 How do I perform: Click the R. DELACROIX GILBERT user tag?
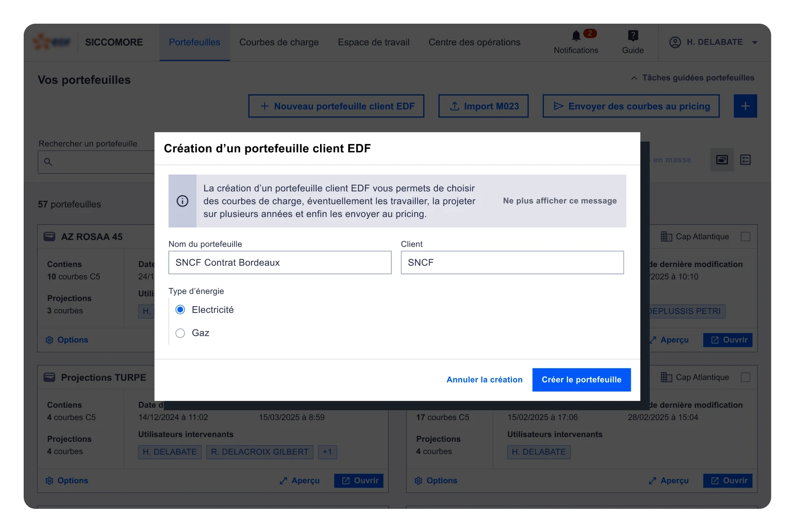(x=260, y=452)
